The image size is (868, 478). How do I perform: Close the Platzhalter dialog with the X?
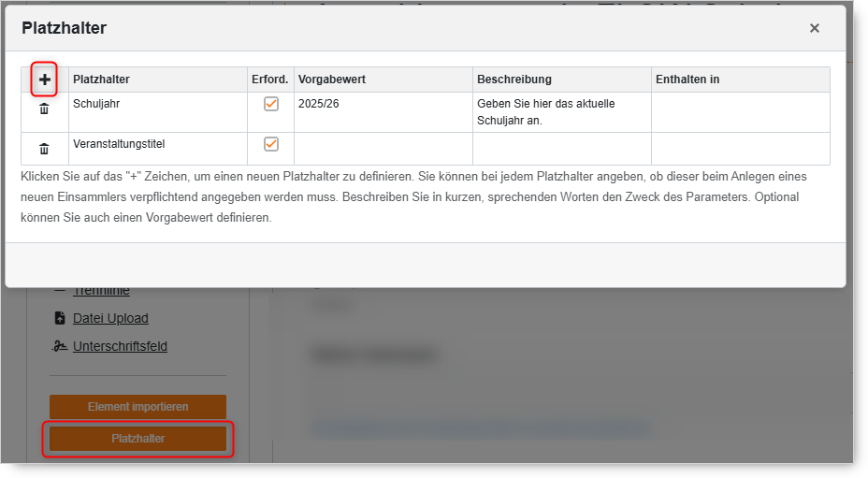814,28
